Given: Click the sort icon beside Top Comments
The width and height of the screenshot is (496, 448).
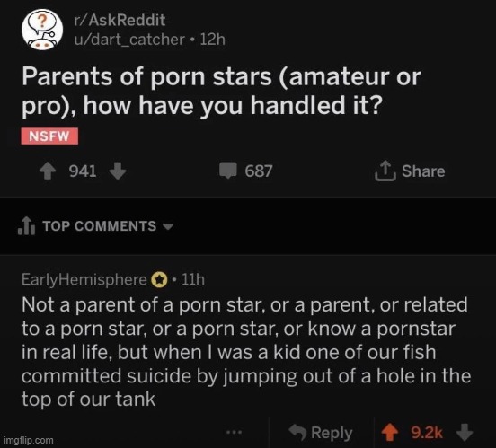Looking at the screenshot, I should [x=27, y=225].
